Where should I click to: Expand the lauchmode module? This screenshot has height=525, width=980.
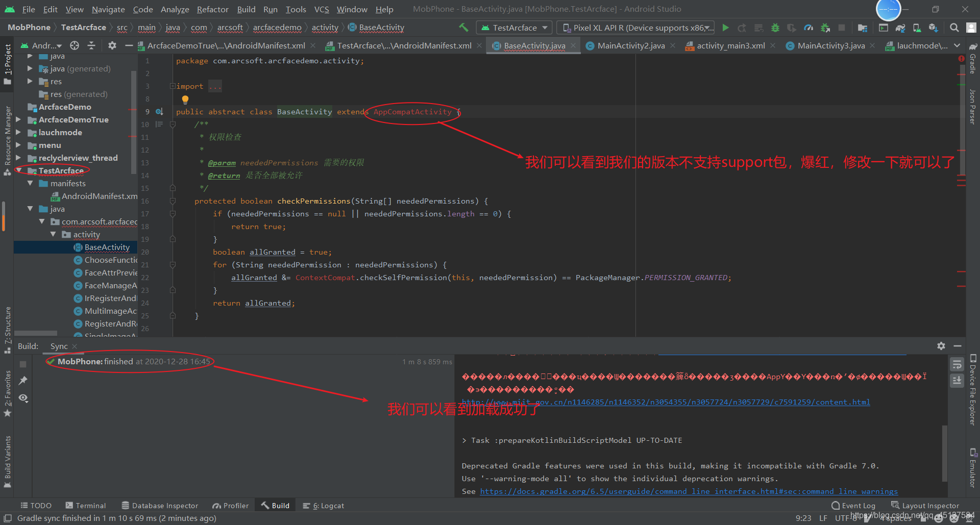19,132
